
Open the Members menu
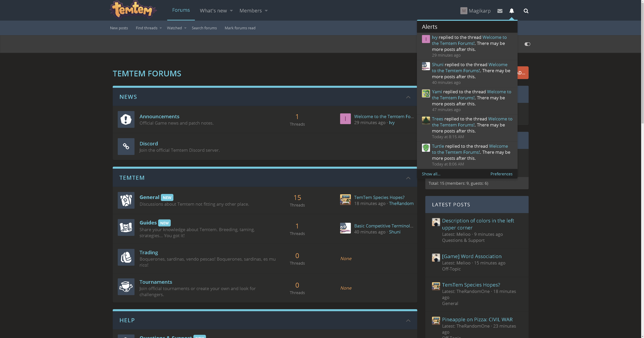click(251, 11)
